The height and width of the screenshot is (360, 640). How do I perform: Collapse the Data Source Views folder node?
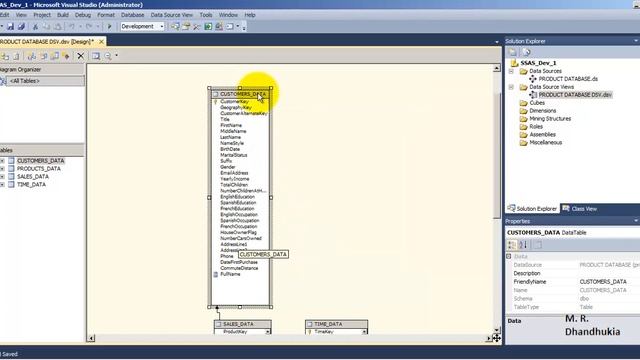[511, 87]
